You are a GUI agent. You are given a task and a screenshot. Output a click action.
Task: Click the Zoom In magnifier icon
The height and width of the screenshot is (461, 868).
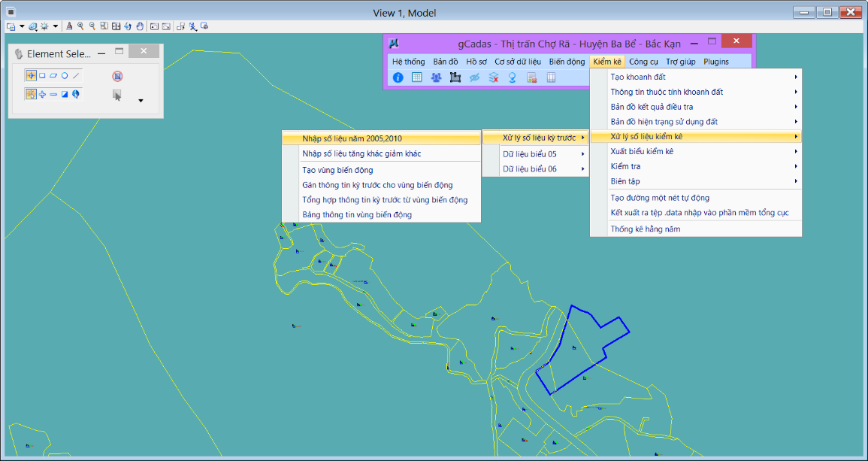click(x=80, y=26)
